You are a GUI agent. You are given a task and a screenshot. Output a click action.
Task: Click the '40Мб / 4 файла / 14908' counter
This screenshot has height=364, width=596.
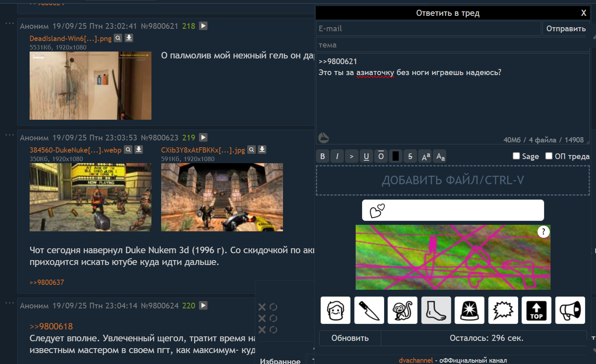click(x=544, y=140)
